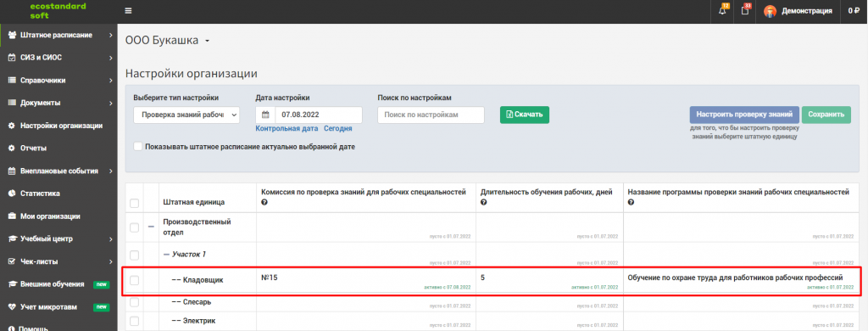Click the calendar icon in date field
Image resolution: width=868 pixels, height=331 pixels.
pos(265,115)
